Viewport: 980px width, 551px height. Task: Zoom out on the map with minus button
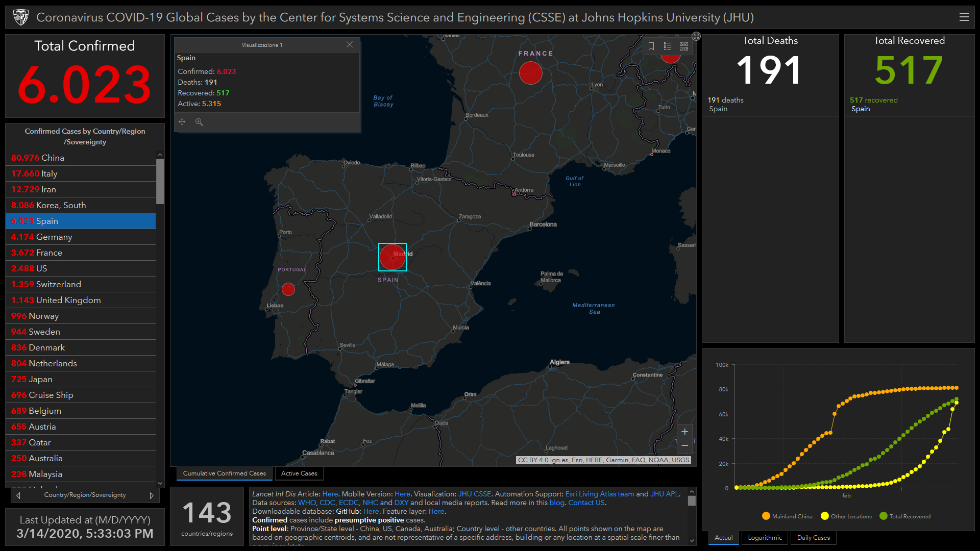point(685,445)
